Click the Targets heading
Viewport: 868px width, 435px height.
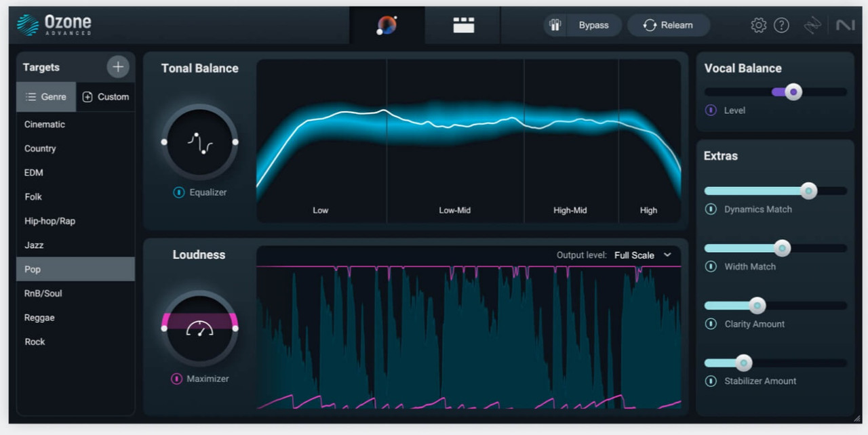41,67
